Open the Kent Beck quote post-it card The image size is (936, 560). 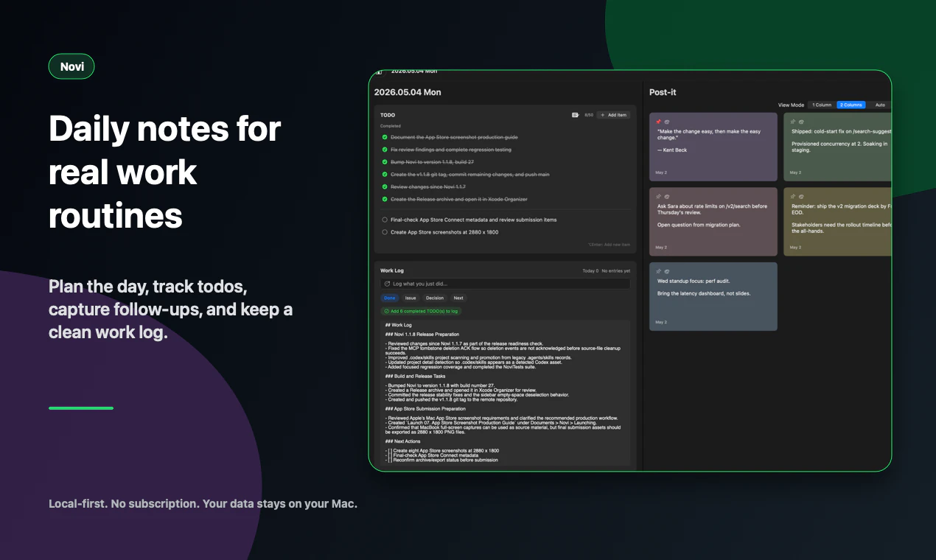click(x=713, y=147)
